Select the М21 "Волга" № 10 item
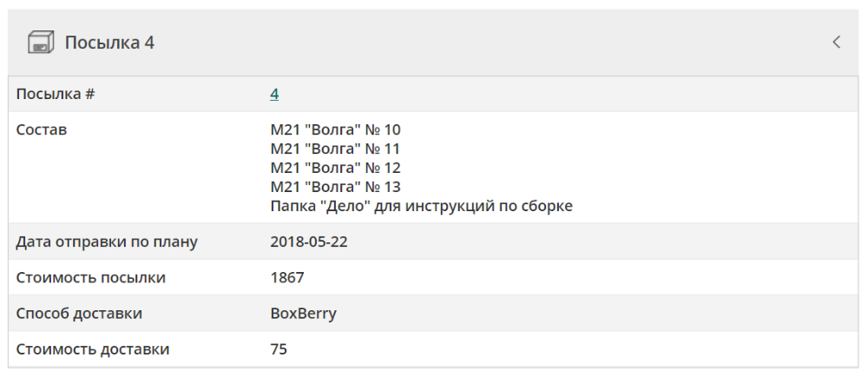 [x=335, y=130]
